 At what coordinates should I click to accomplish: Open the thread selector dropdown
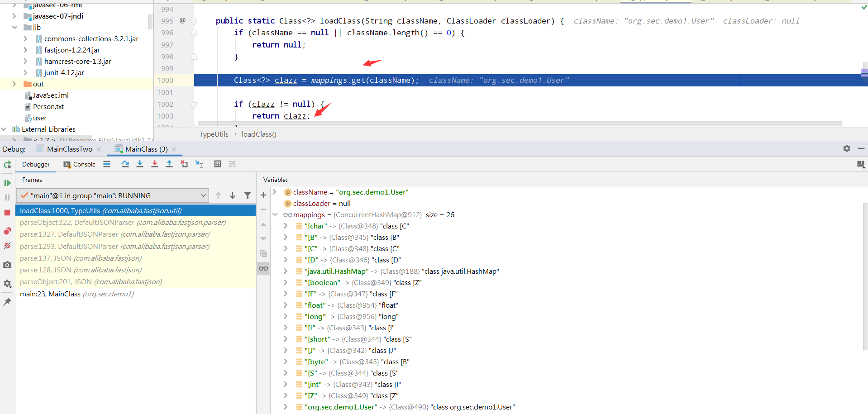pos(112,195)
